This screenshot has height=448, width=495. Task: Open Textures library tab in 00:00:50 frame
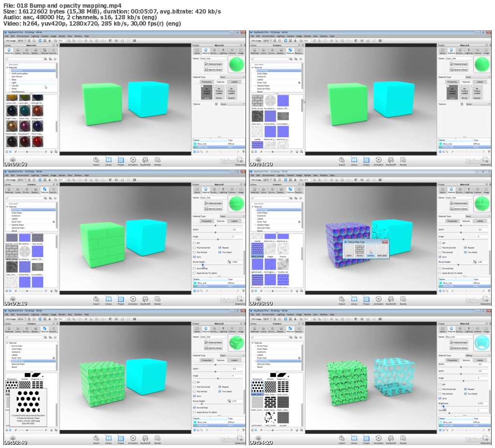44,51
